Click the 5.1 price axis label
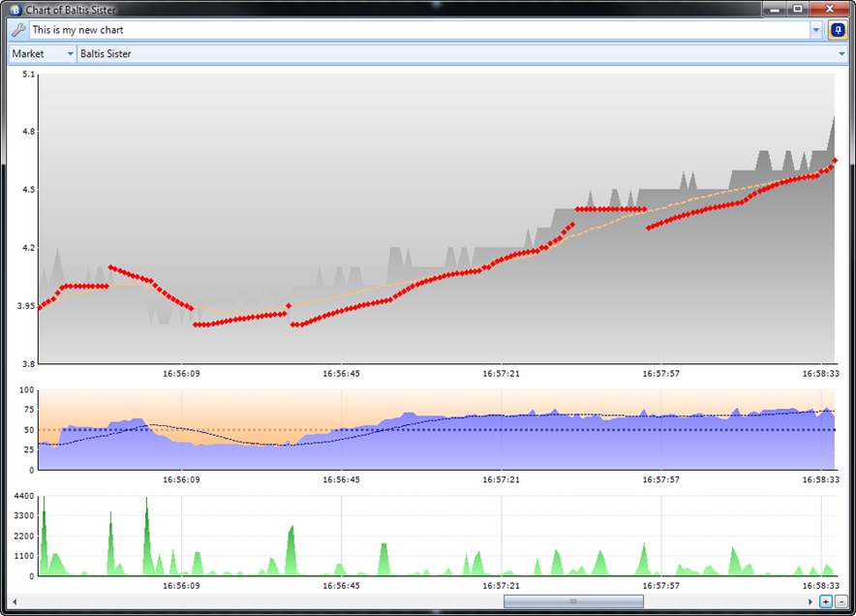Screen dimensions: 856x616 click(28, 75)
